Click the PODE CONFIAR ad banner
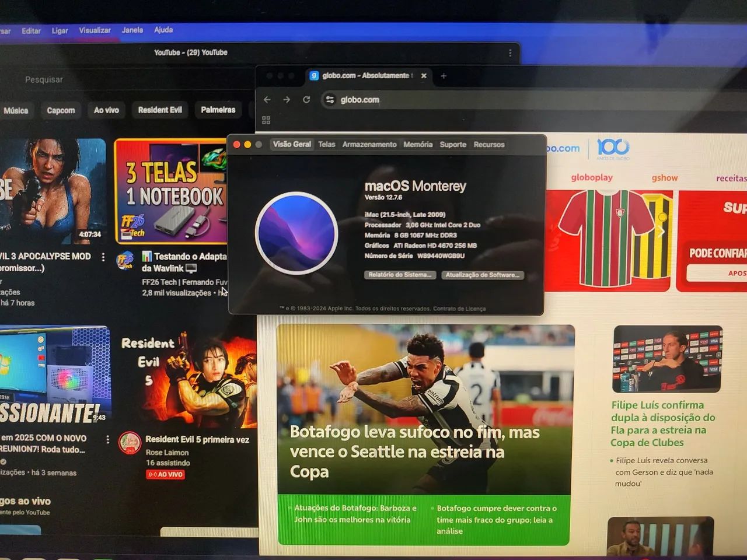Screen dimensions: 747x560 click(712, 241)
